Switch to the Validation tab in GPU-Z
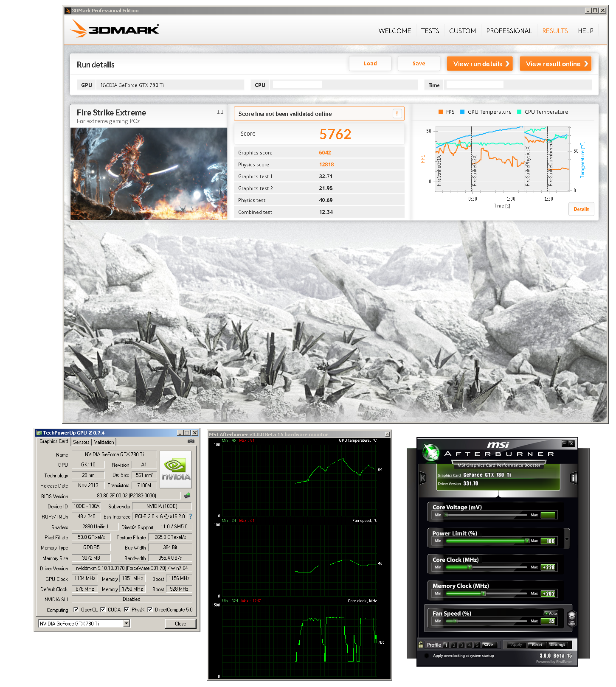Image resolution: width=616 pixels, height=687 pixels. pos(104,442)
